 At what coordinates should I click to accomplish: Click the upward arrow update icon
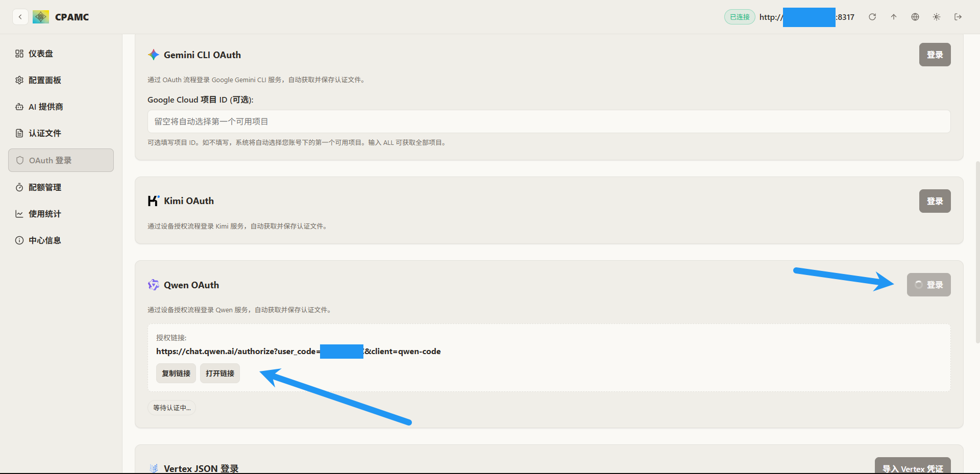pos(894,17)
